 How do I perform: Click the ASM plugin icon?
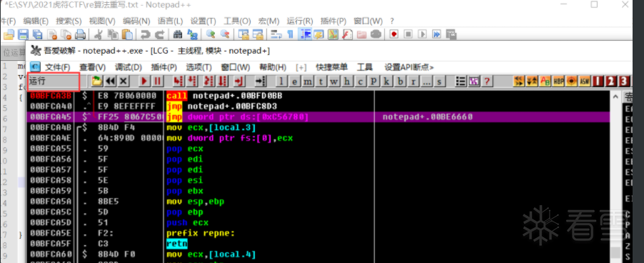point(585,81)
